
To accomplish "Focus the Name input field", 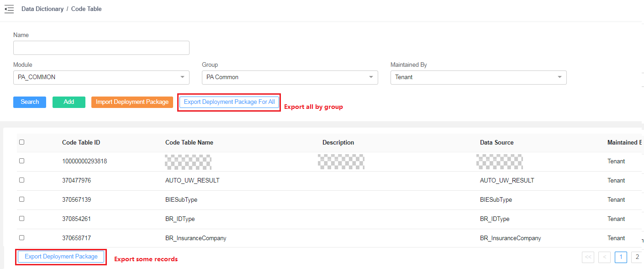I will 101,48.
